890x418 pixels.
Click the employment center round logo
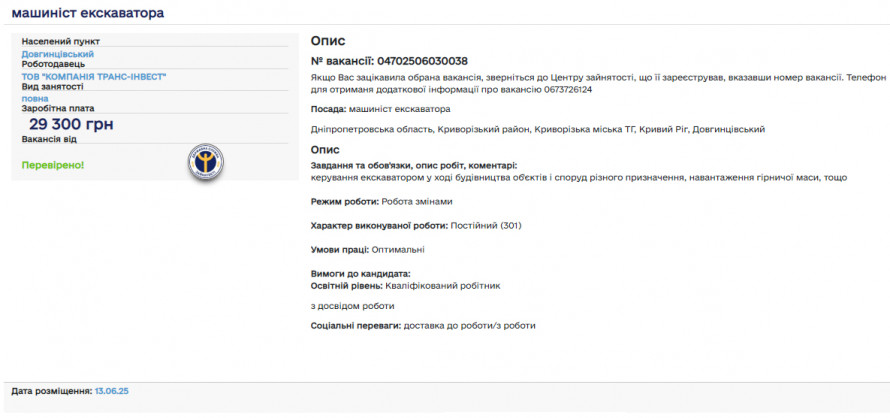pyautogui.click(x=207, y=162)
